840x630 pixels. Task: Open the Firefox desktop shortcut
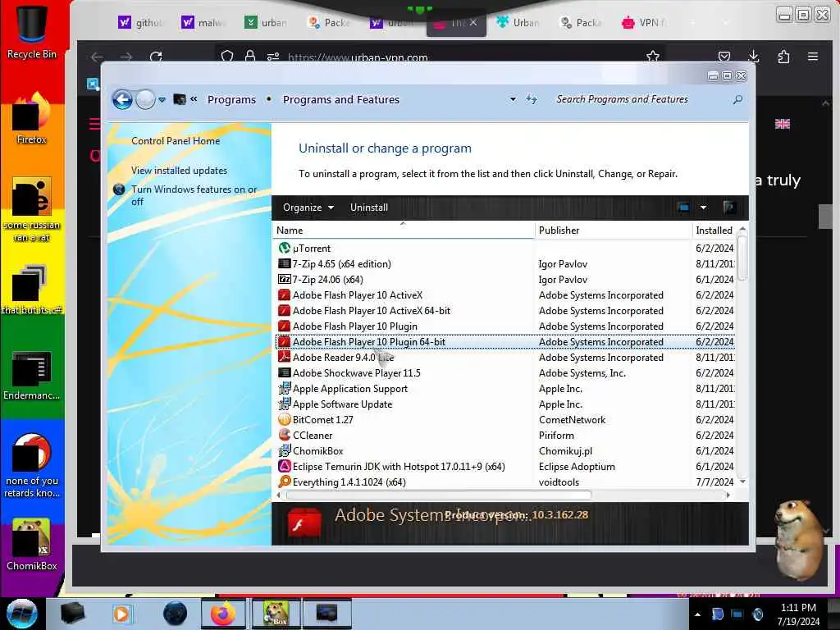click(x=32, y=118)
